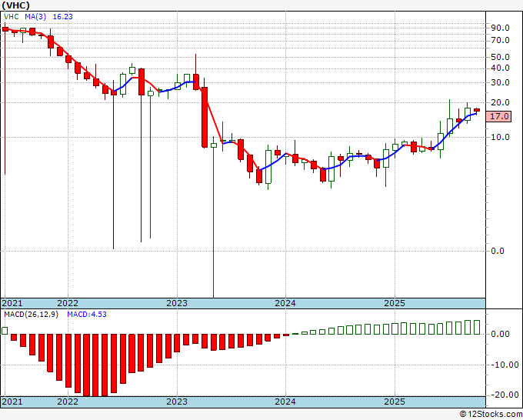Click the 0.00 MACD axis label
The image size is (523, 420).
[501, 334]
